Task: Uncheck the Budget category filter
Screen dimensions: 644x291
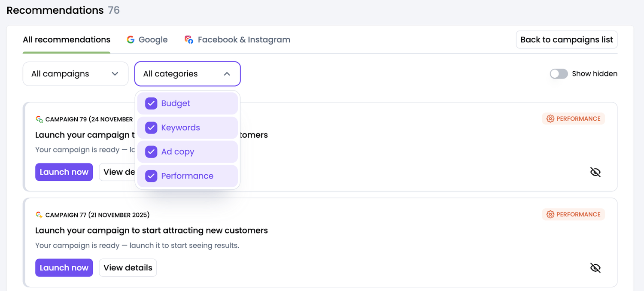Action: tap(151, 103)
